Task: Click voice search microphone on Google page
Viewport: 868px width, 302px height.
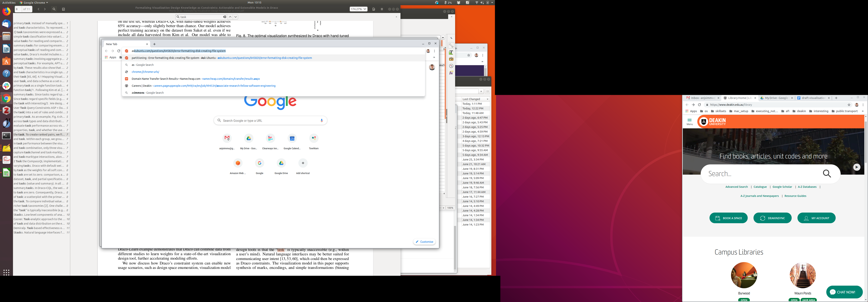Action: 321,121
